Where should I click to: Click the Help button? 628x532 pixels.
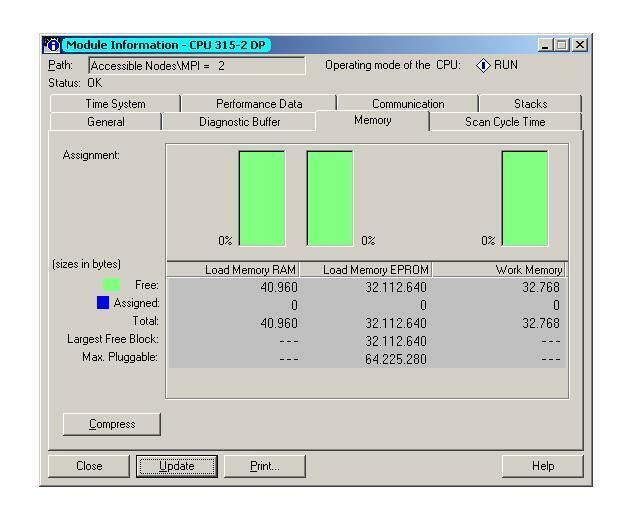[x=543, y=466]
